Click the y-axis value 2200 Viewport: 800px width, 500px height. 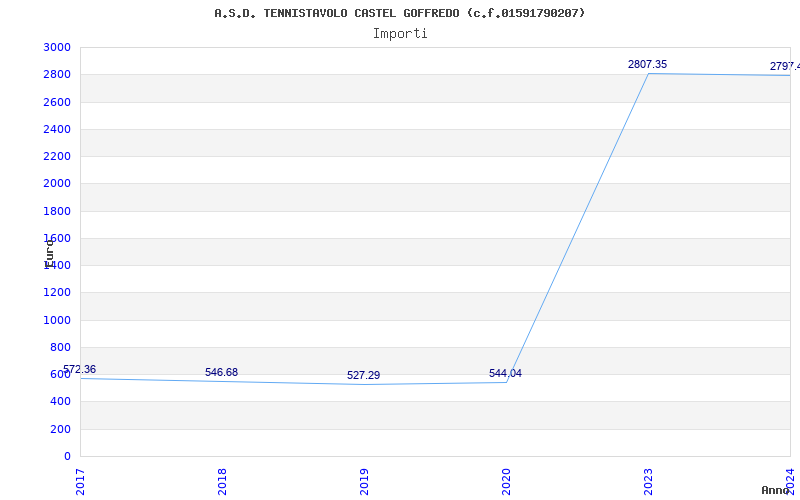57,157
